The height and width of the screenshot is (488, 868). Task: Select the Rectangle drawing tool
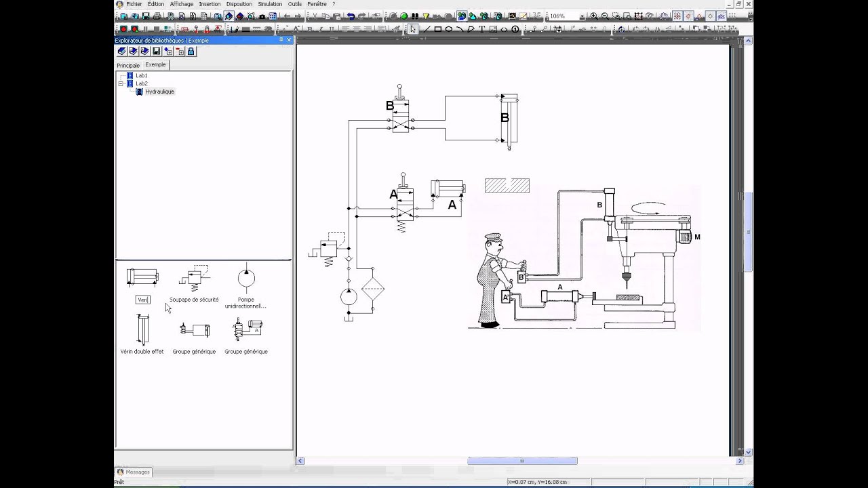coord(438,29)
